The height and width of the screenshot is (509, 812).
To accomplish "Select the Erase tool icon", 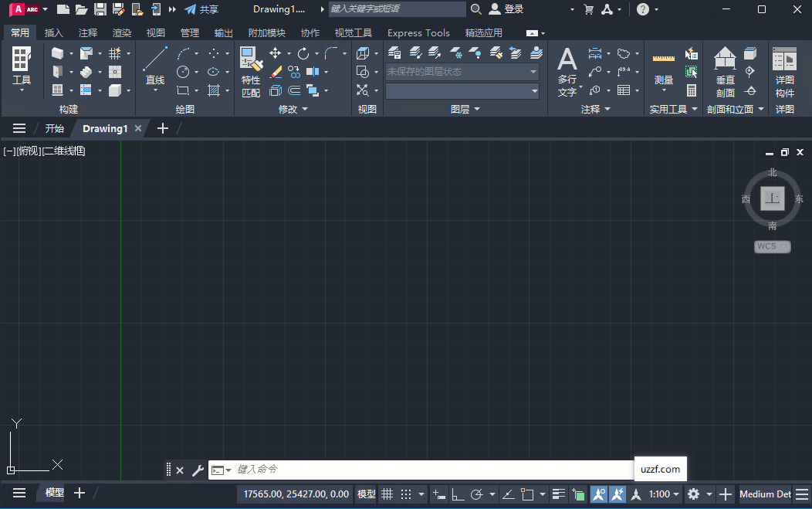I will pos(276,72).
